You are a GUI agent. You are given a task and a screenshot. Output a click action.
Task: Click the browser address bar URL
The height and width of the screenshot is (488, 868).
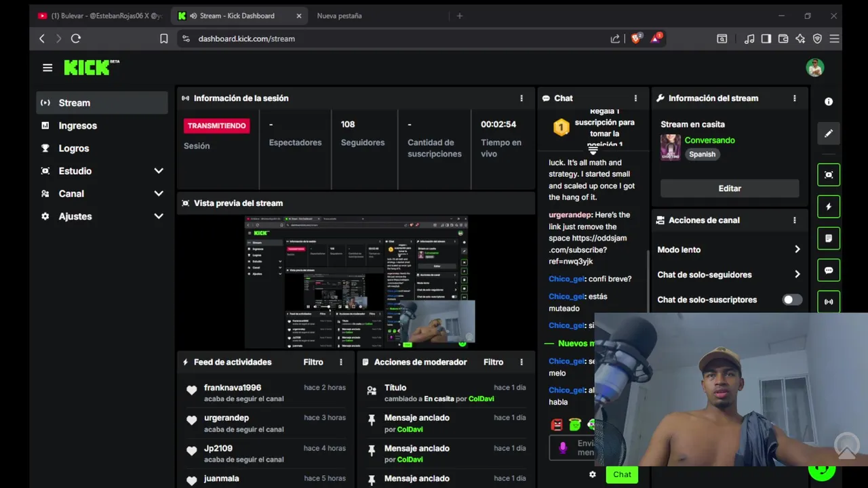246,39
